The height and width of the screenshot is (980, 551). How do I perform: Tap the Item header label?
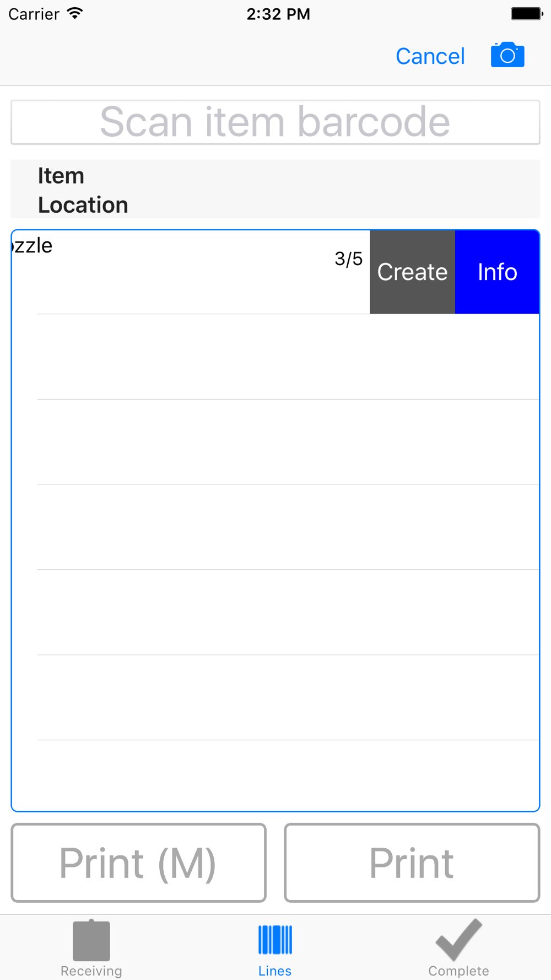[x=61, y=176]
